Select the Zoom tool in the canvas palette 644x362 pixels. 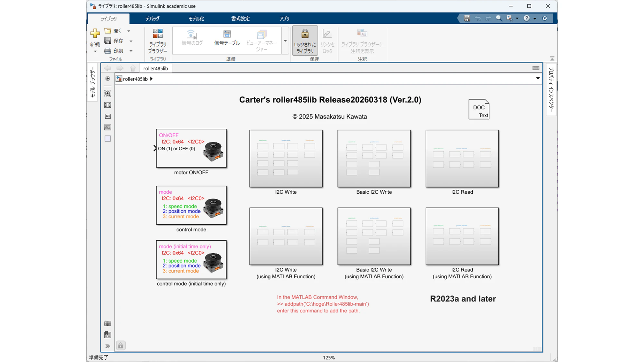[x=108, y=94]
